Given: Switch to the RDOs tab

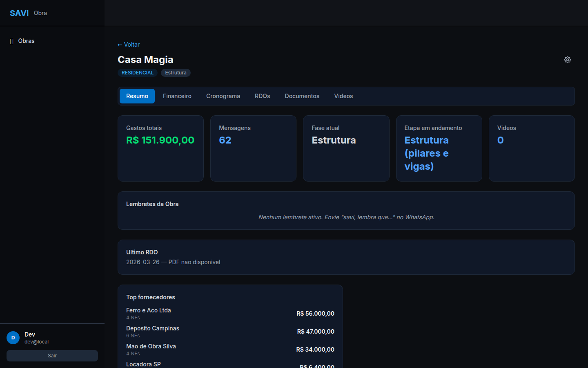Looking at the screenshot, I should [x=262, y=96].
